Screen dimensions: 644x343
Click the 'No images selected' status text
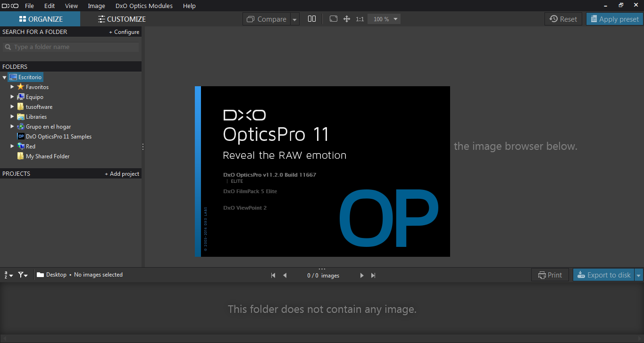tap(98, 275)
